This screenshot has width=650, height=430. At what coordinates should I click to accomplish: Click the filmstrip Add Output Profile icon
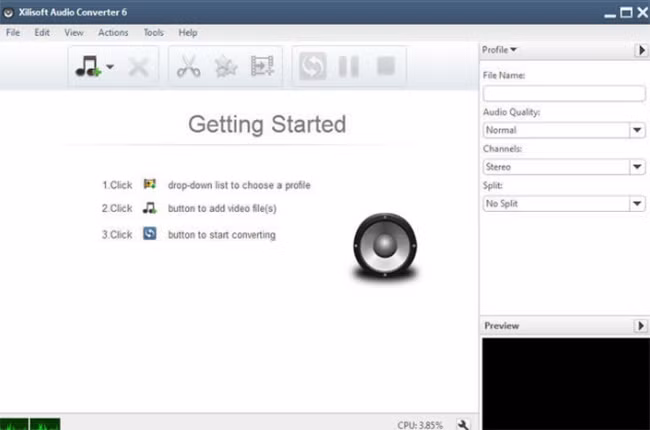(x=262, y=67)
